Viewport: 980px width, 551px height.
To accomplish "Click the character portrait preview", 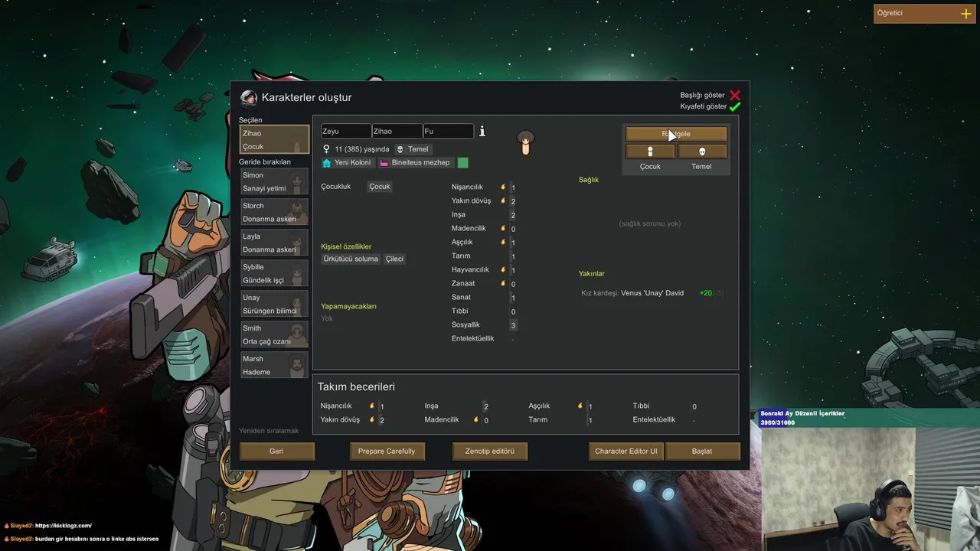I will point(525,142).
